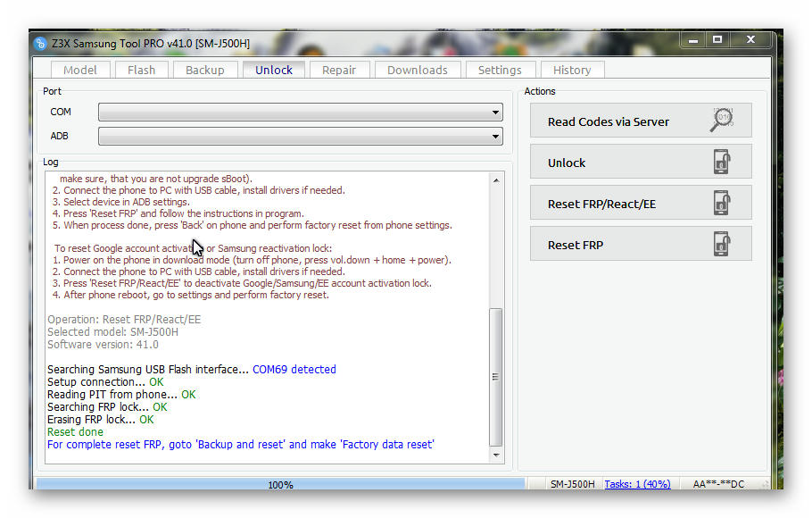Screen dimensions: 812x518
Task: Click 'Erasing FRP lock... OK' log line
Action: (101, 420)
